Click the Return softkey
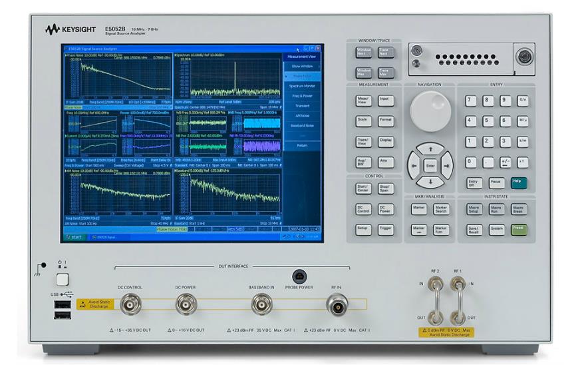This screenshot has height=365, width=588. pyautogui.click(x=301, y=145)
